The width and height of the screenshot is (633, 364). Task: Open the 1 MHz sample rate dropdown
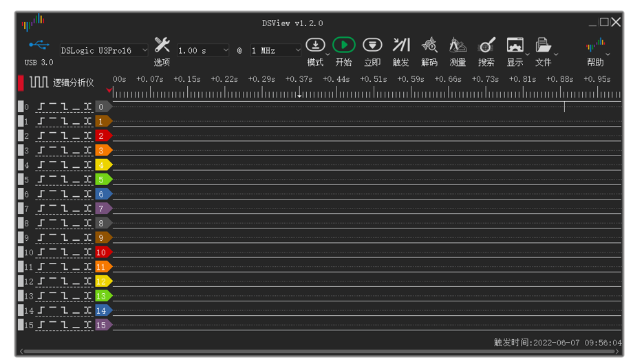pyautogui.click(x=276, y=50)
